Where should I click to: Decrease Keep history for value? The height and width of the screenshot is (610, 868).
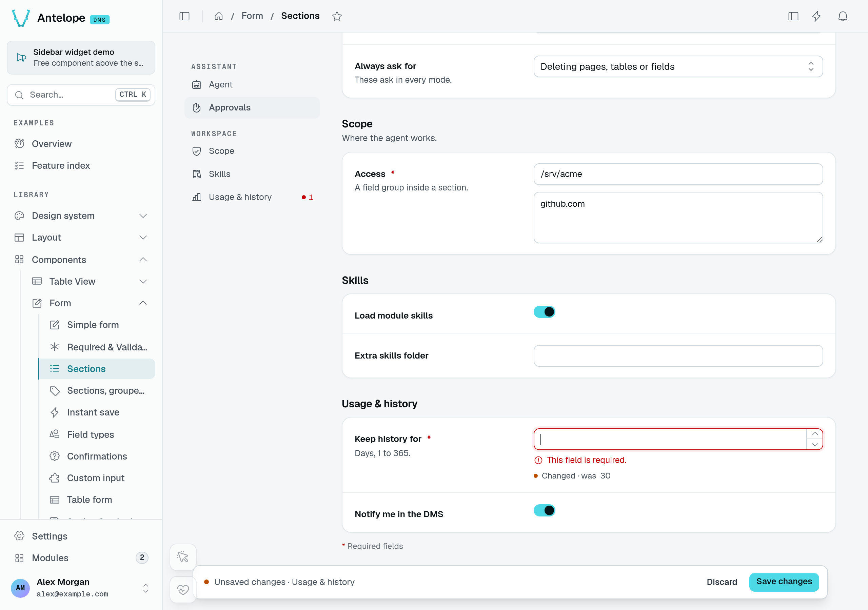[815, 445]
